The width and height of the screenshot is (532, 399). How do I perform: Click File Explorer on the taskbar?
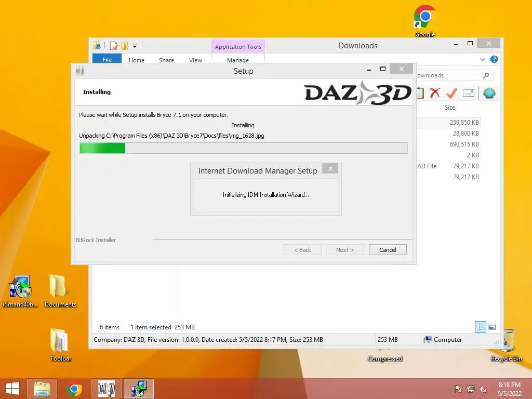click(42, 389)
